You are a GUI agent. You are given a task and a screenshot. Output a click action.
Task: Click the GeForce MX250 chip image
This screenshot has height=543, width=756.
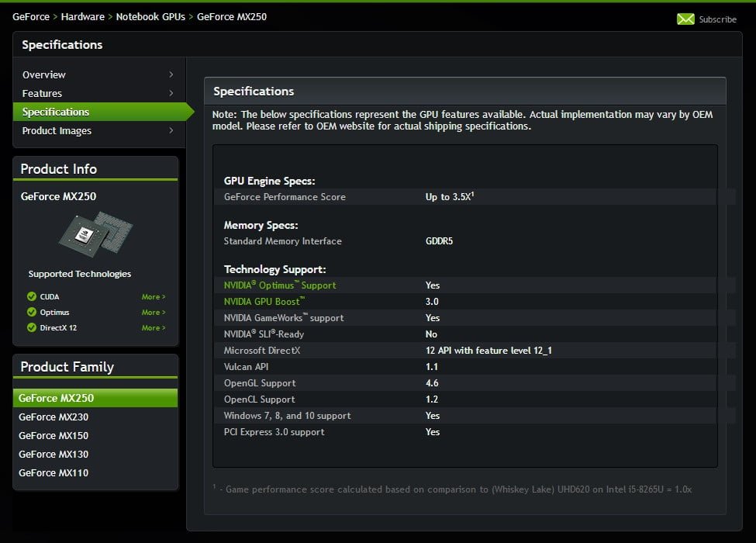pyautogui.click(x=95, y=235)
